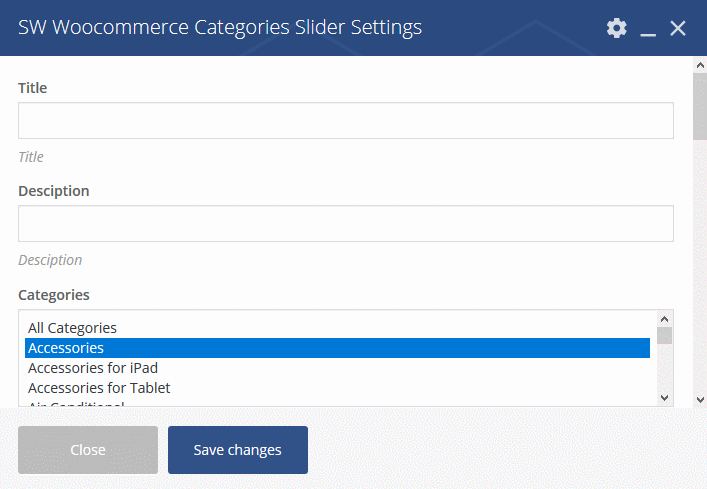Click the Categories list scroll-up arrow
The height and width of the screenshot is (489, 707).
pyautogui.click(x=664, y=319)
